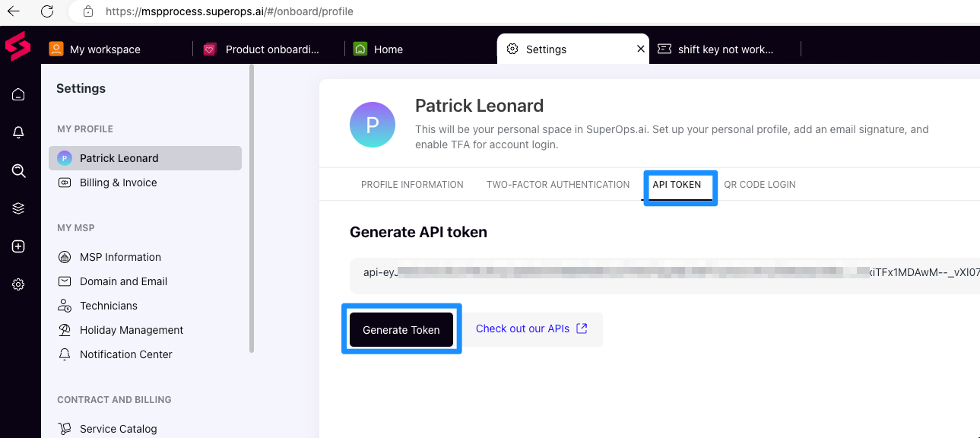
Task: Click the MSP Information icon
Action: [65, 257]
